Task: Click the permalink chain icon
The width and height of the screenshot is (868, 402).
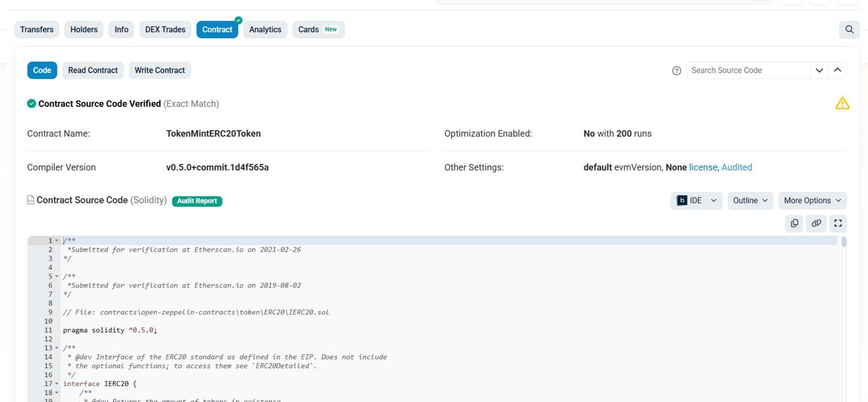Action: [x=816, y=223]
